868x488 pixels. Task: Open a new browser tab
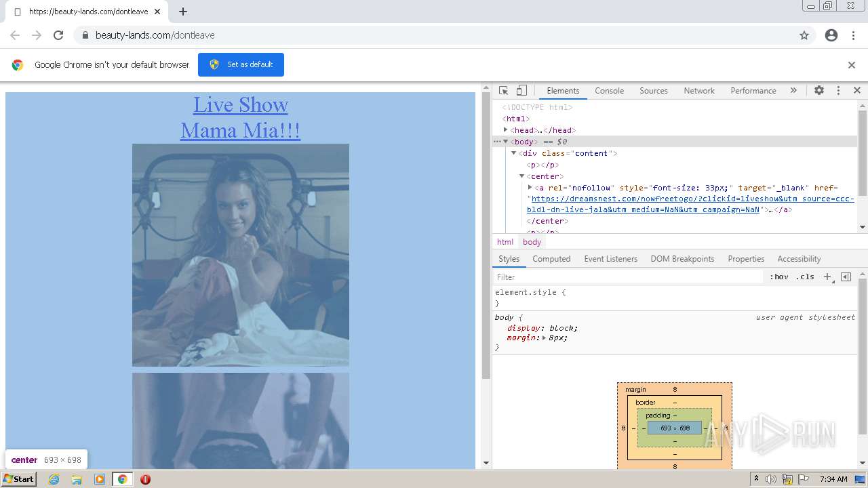(x=183, y=12)
